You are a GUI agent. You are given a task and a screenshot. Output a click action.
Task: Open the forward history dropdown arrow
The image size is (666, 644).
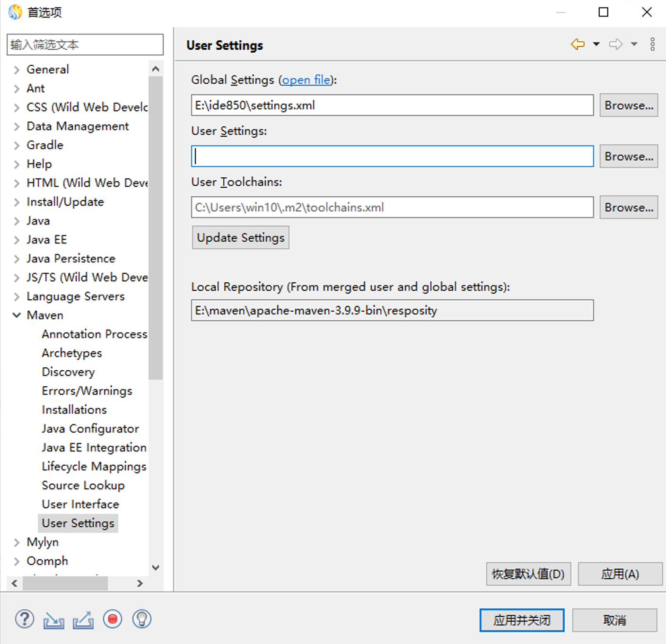coord(634,44)
